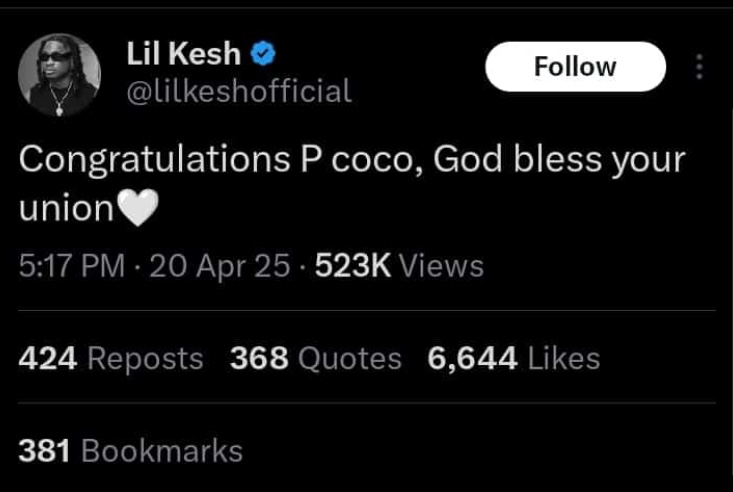Viewport: 733px width, 492px height.
Task: Show the 368 Quotes list
Action: (315, 358)
